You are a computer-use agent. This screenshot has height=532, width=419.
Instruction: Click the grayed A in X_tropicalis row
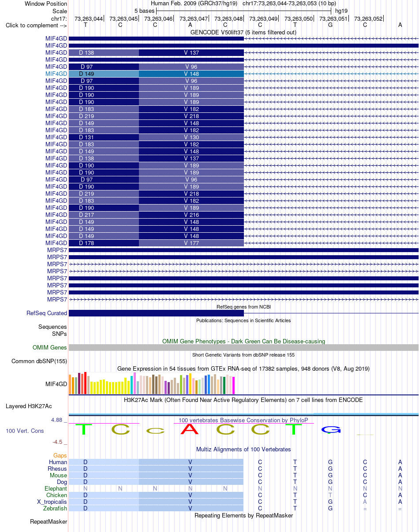pyautogui.click(x=365, y=502)
